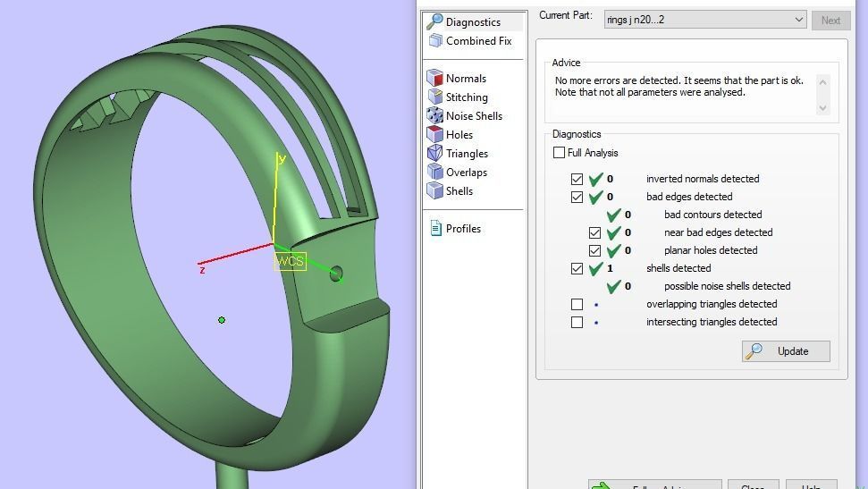This screenshot has width=868, height=489.
Task: Uncheck bad edges detected checkbox
Action: point(577,197)
